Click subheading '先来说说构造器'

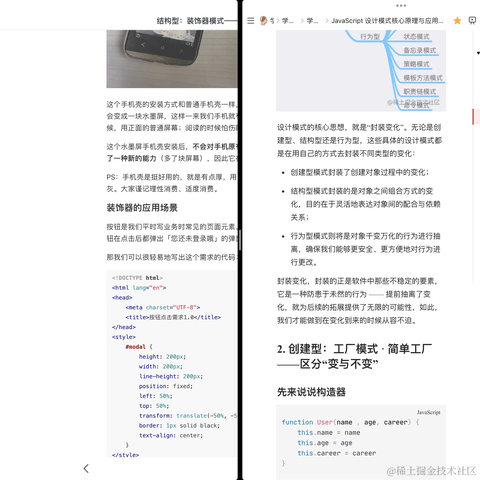[x=311, y=392]
